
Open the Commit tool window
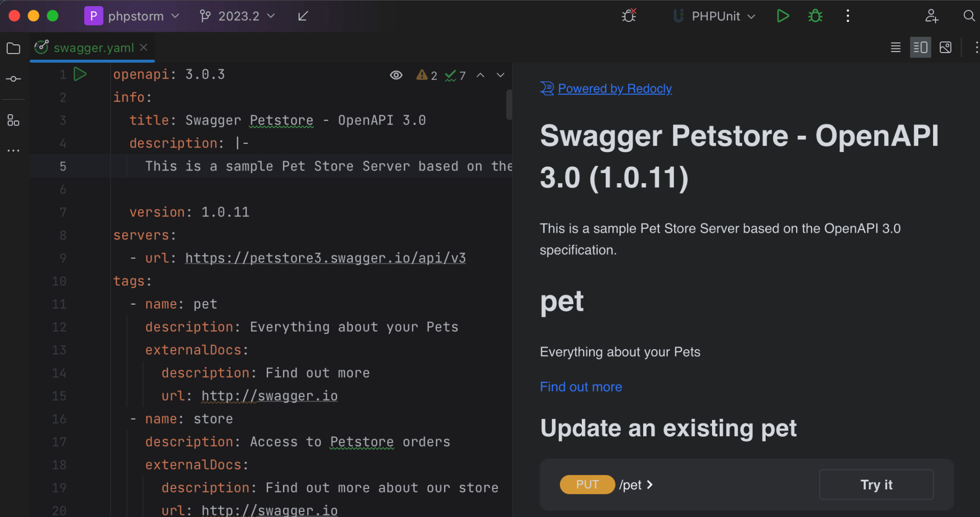[x=13, y=79]
